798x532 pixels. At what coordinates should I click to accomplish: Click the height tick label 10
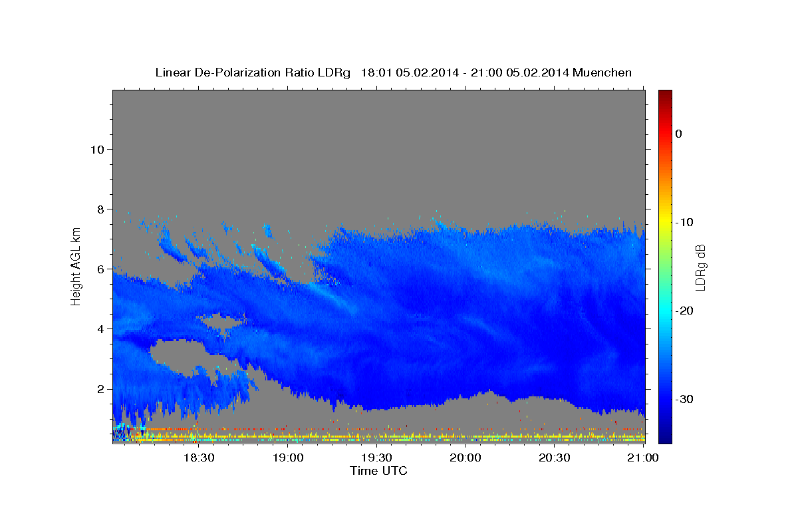pyautogui.click(x=96, y=149)
